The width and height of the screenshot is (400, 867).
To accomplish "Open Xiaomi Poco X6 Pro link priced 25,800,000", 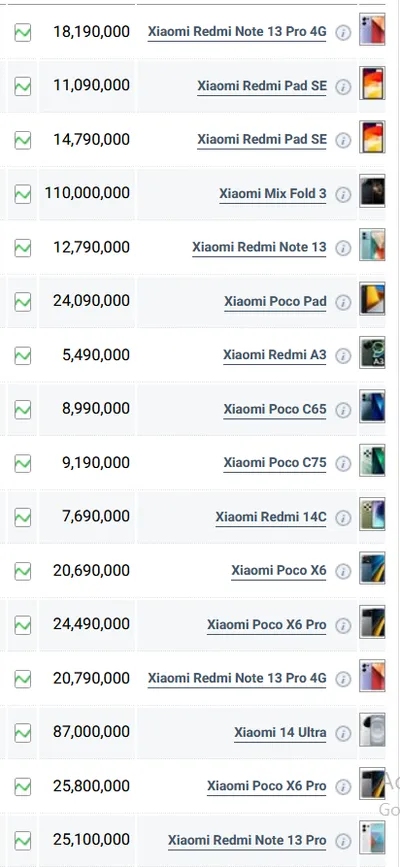I will click(x=267, y=786).
